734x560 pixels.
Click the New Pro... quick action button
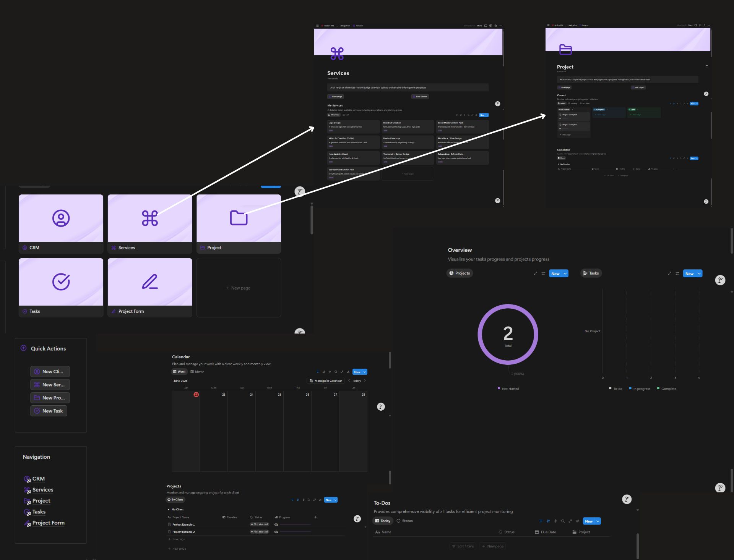pos(50,398)
